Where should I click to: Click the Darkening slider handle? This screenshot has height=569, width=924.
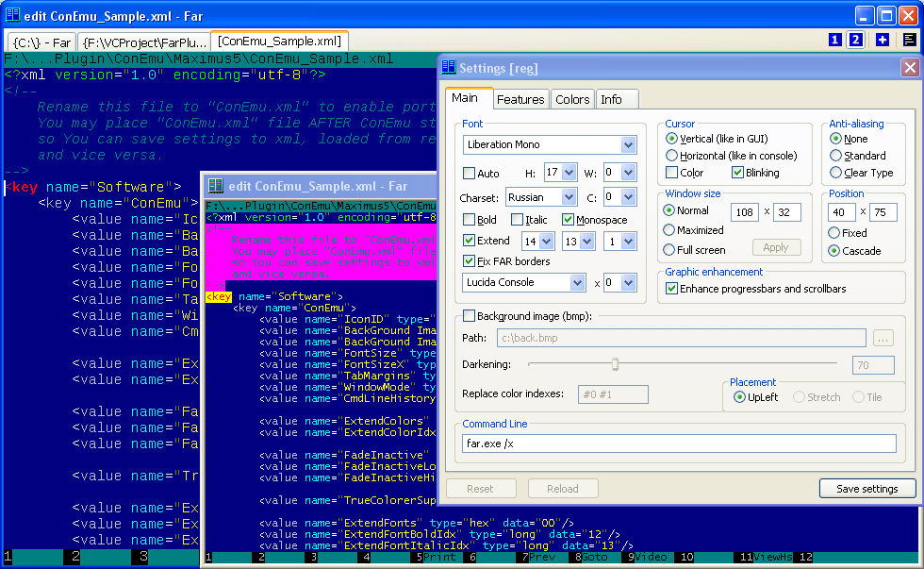coord(616,364)
